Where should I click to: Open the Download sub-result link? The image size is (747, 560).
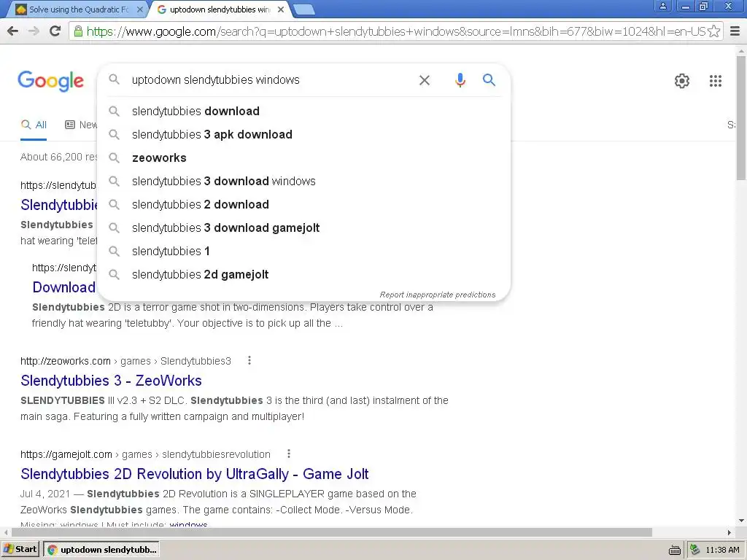tap(64, 287)
